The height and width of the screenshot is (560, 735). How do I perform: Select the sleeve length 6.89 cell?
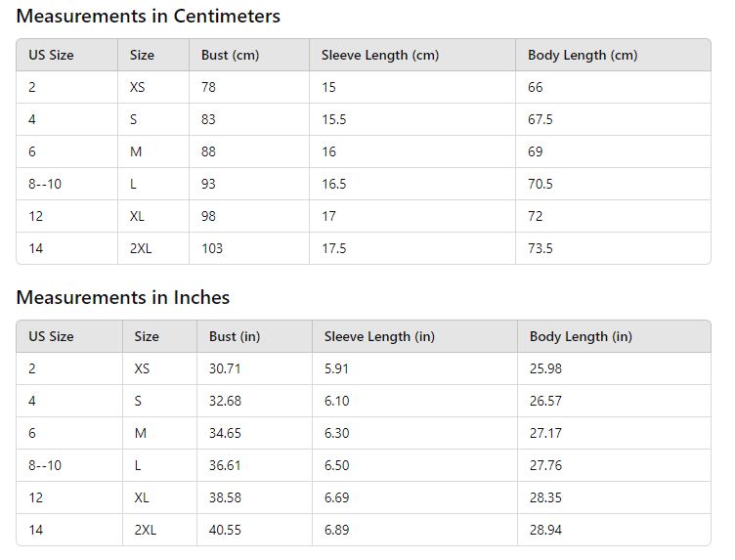tap(336, 531)
